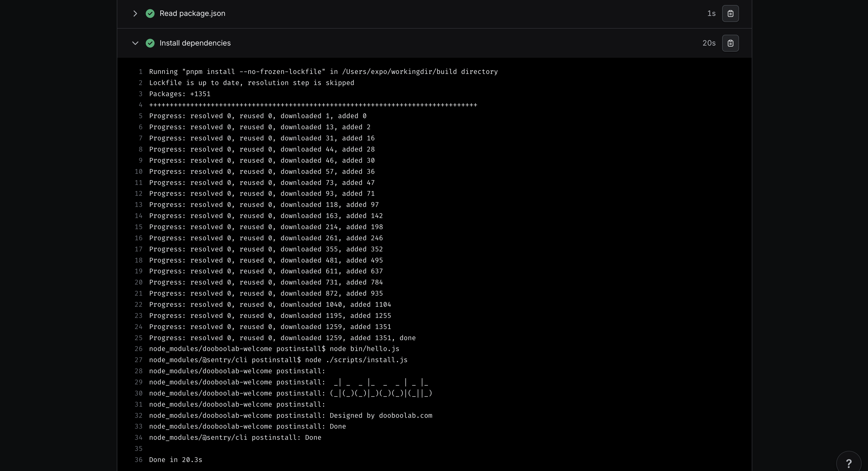Expand the Read package.json step chevron
This screenshot has height=471, width=868.
point(135,14)
